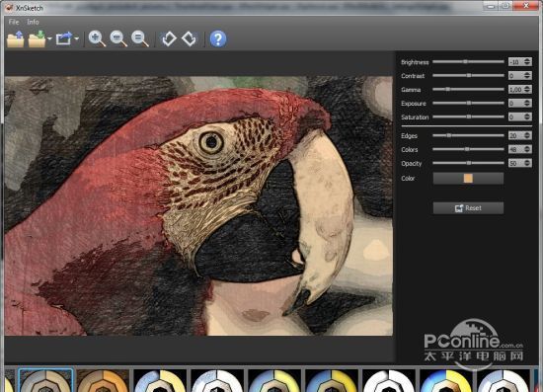
Task: Click the zoom in magnifier
Action: (97, 39)
